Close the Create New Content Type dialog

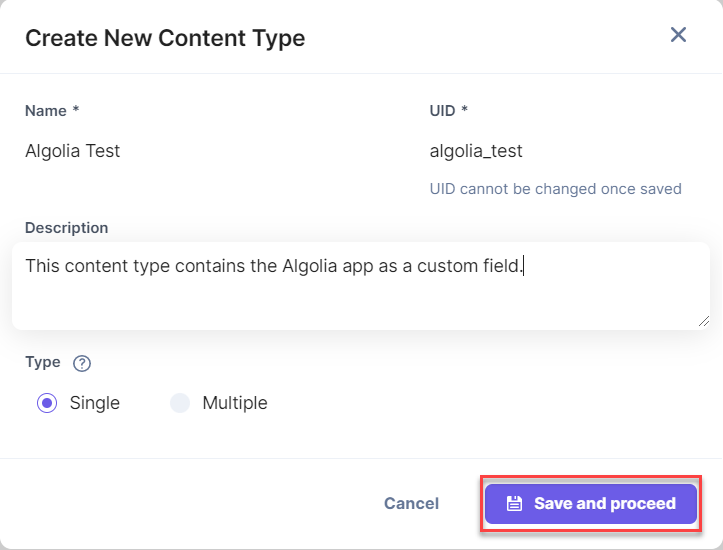678,35
